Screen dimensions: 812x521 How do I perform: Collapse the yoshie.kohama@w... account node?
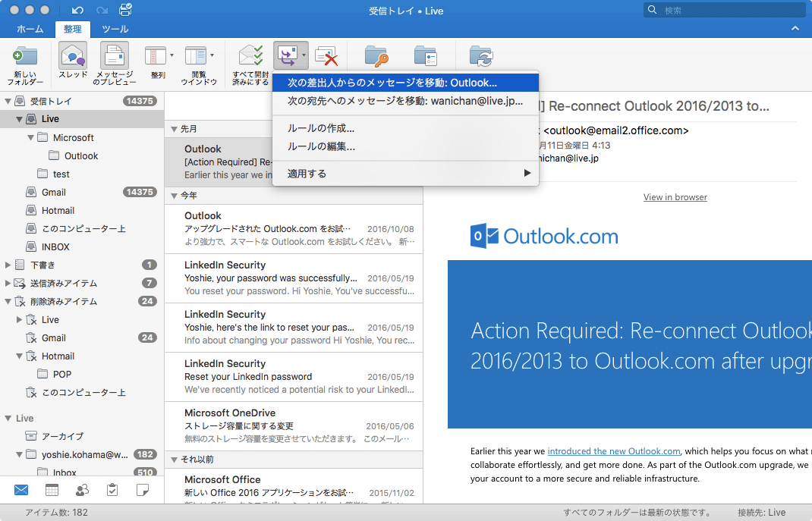(19, 455)
